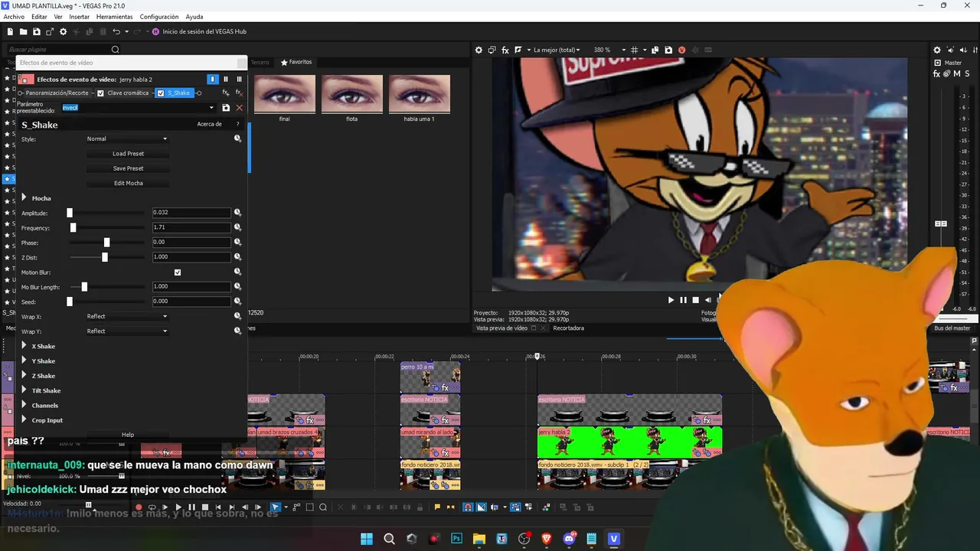Viewport: 980px width, 551px height.
Task: Solo the Master bus
Action: 966,74
